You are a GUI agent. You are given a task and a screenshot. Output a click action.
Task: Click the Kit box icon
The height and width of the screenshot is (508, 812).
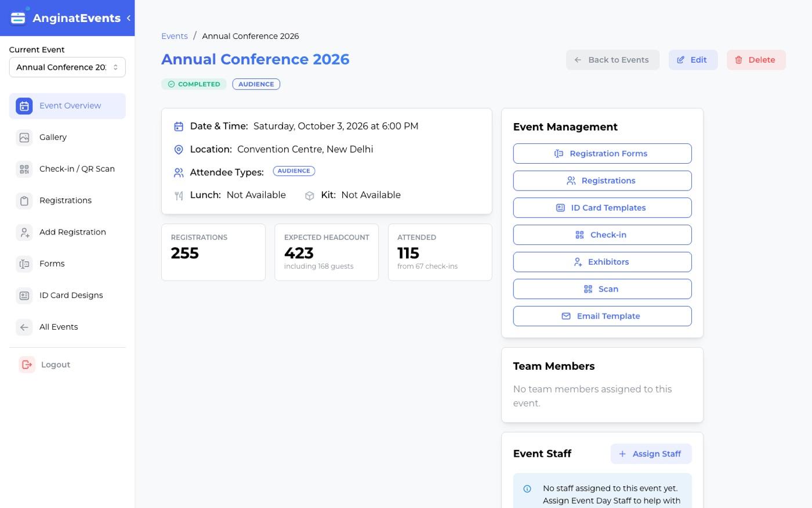310,196
